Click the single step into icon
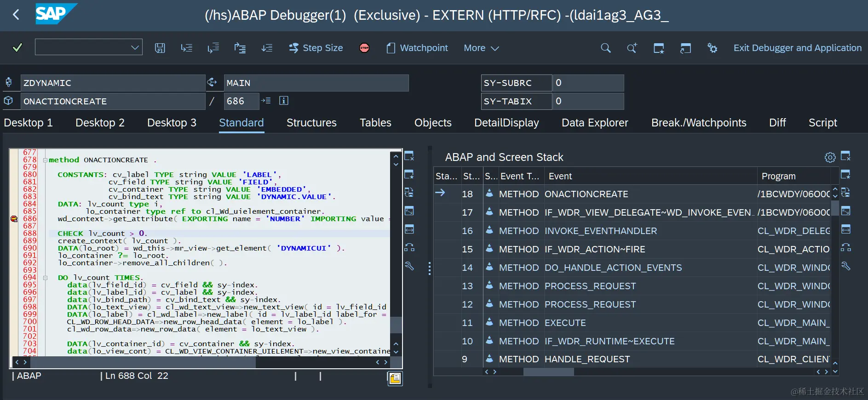The width and height of the screenshot is (868, 400). coord(186,48)
